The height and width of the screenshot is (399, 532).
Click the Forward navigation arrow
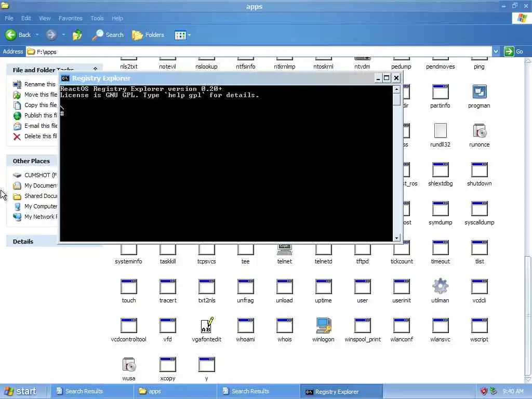tap(51, 35)
